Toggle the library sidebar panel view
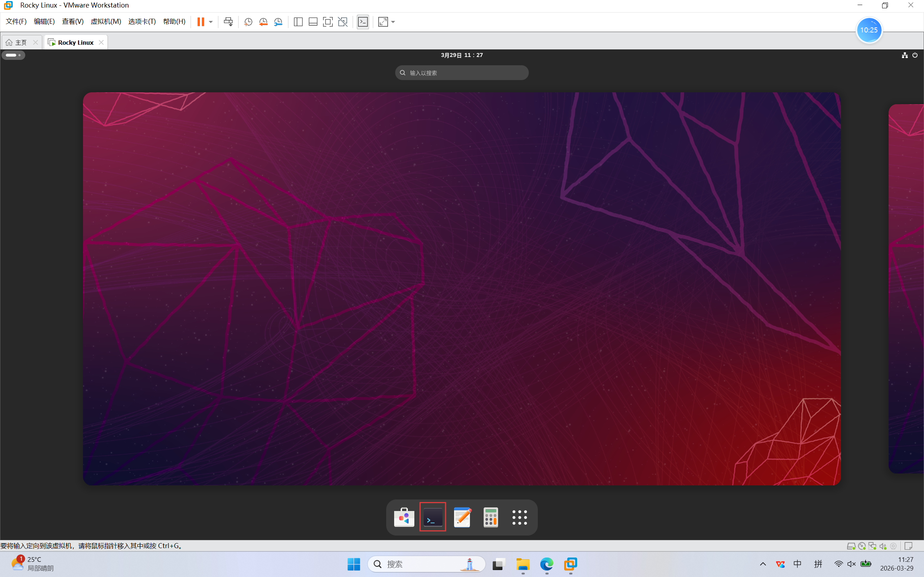The height and width of the screenshot is (577, 924). coord(298,22)
